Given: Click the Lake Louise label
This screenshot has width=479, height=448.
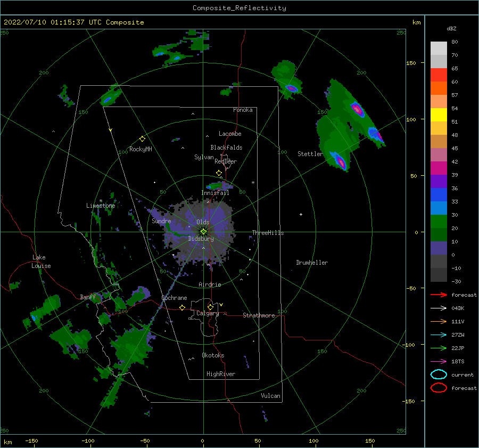Looking at the screenshot, I should pos(41,262).
